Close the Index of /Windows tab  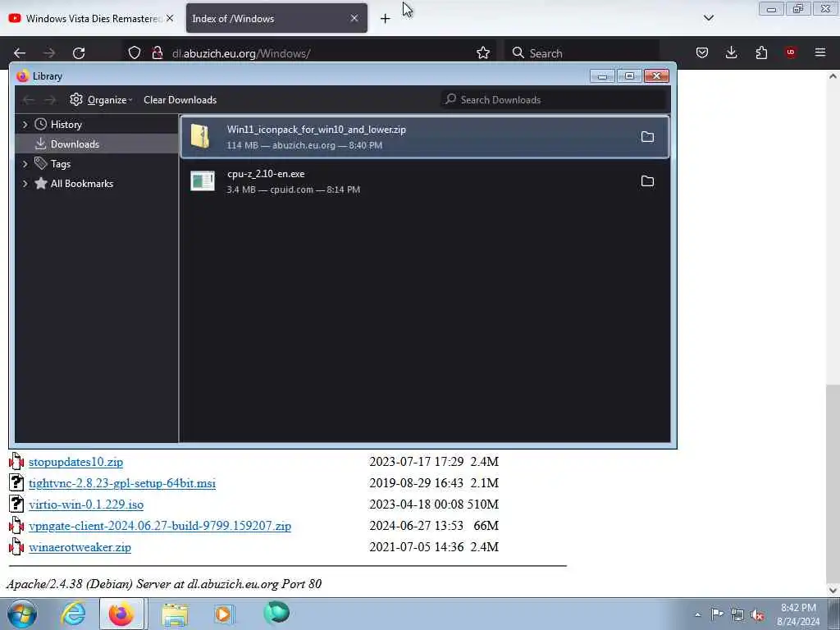click(x=354, y=18)
